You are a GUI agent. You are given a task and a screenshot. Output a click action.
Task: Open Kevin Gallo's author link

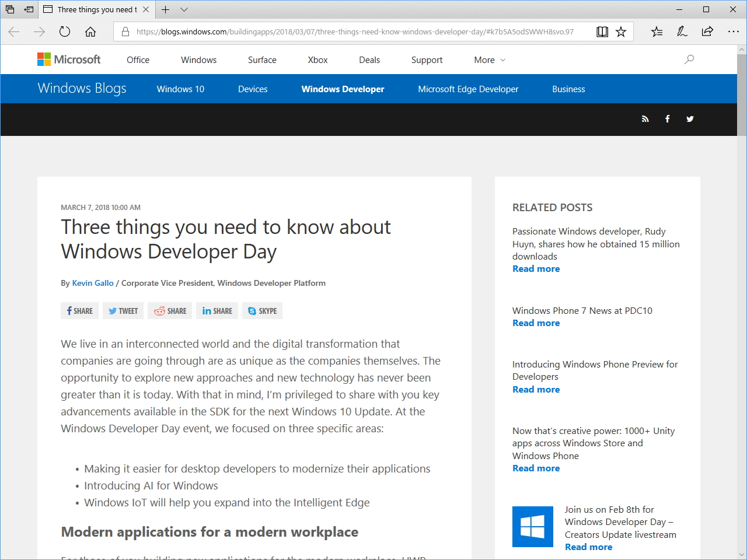92,283
